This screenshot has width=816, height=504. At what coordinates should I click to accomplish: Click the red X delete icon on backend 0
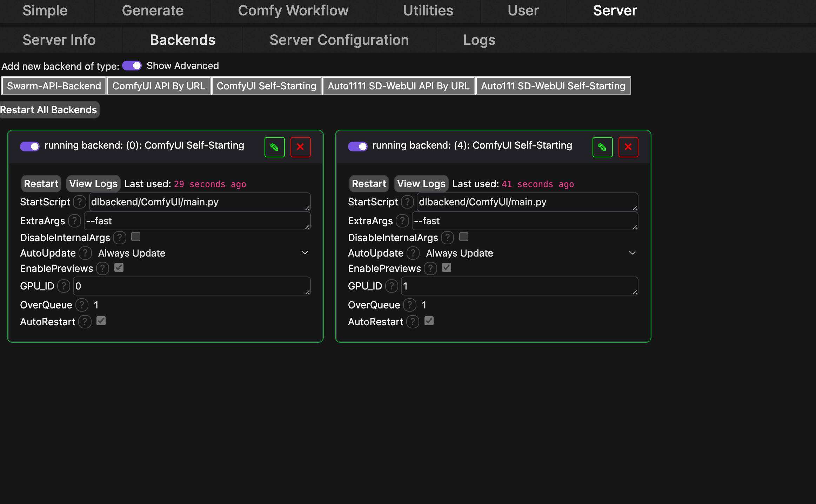click(300, 147)
